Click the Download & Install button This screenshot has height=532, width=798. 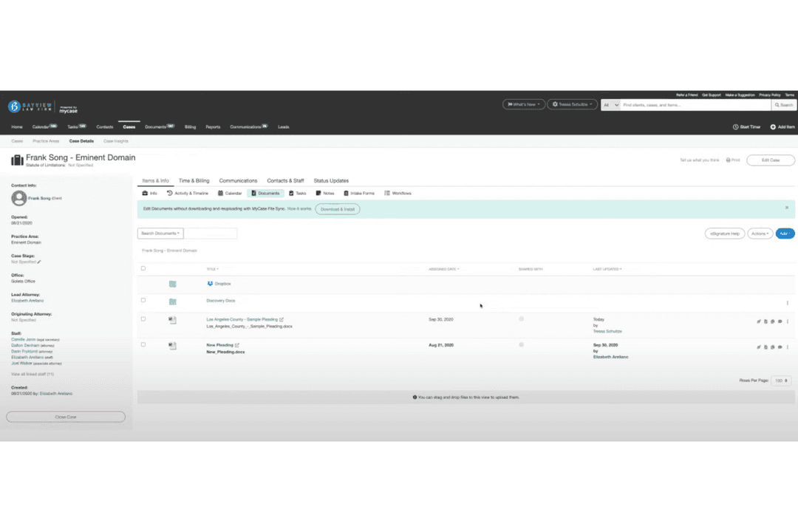(338, 209)
